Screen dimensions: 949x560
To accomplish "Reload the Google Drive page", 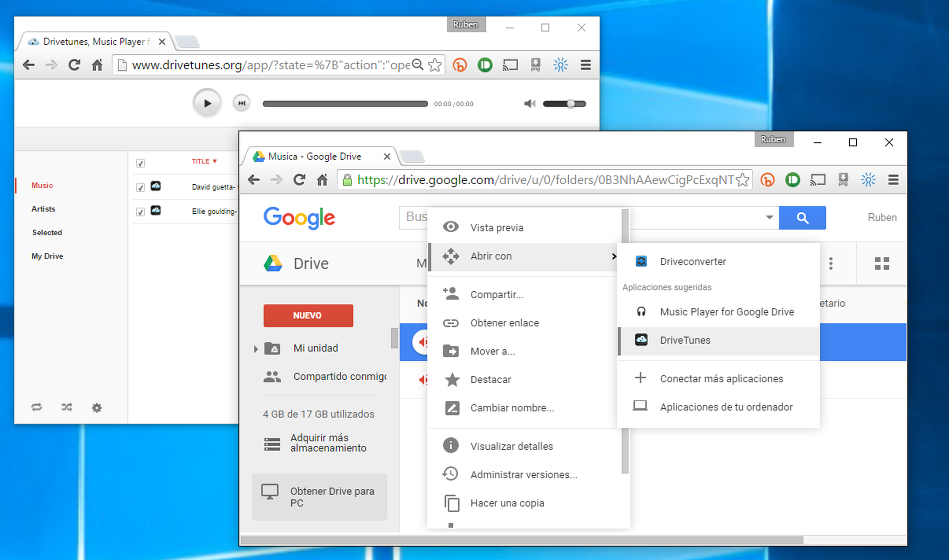I will [x=299, y=180].
